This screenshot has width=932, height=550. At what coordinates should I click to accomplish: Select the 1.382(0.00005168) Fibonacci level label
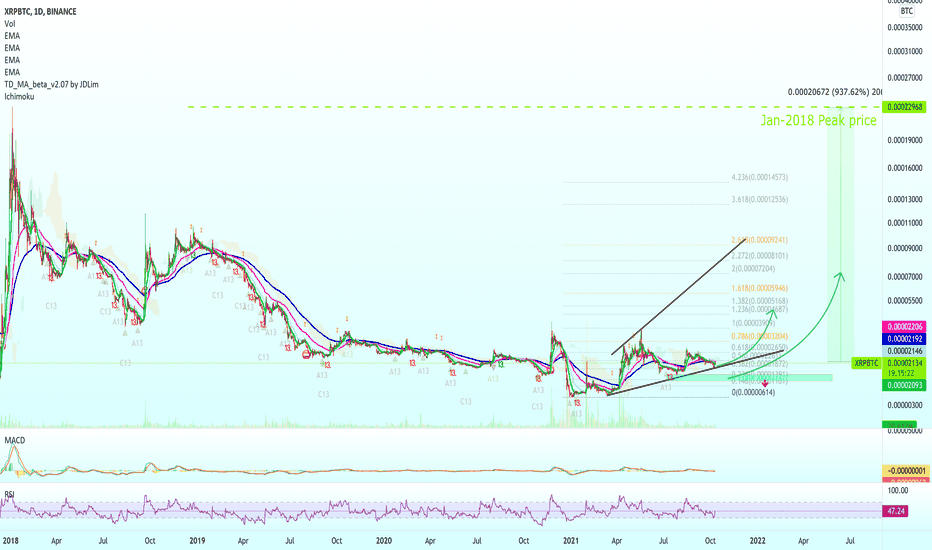point(760,301)
